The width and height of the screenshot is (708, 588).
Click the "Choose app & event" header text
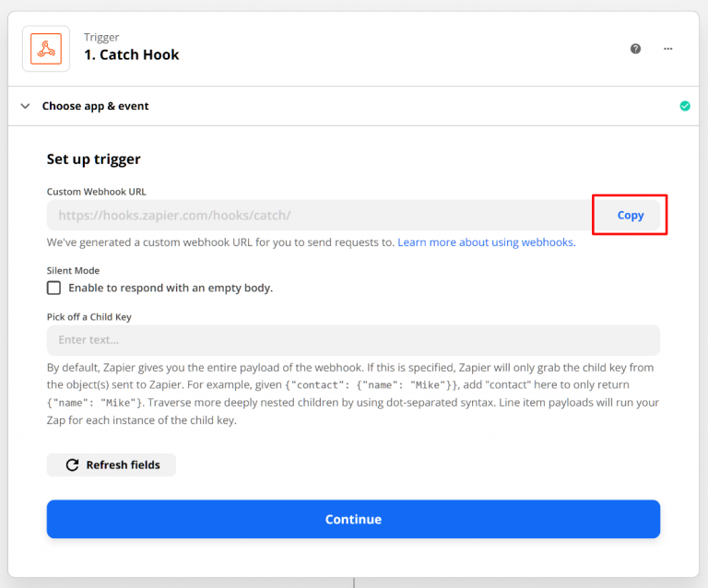(x=95, y=106)
